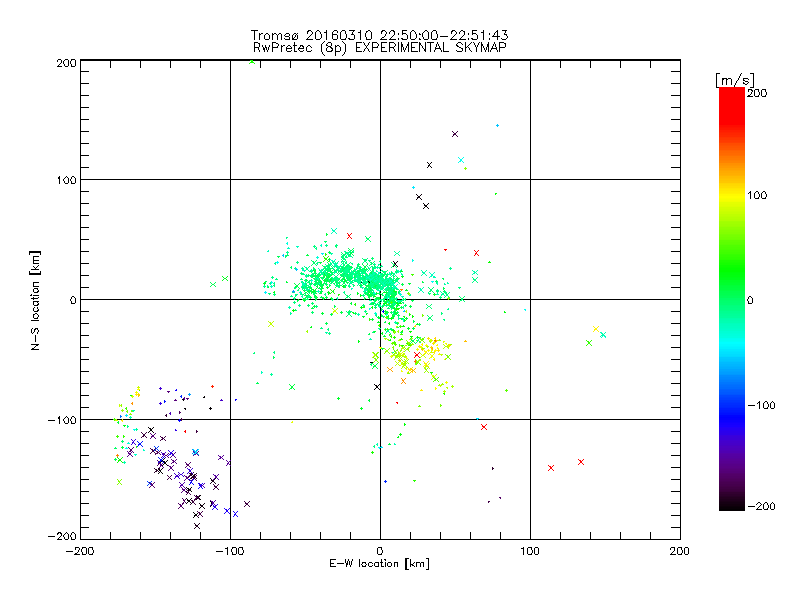800x600 pixels.
Task: Click the colorbar tick label 100
Action: [x=757, y=195]
